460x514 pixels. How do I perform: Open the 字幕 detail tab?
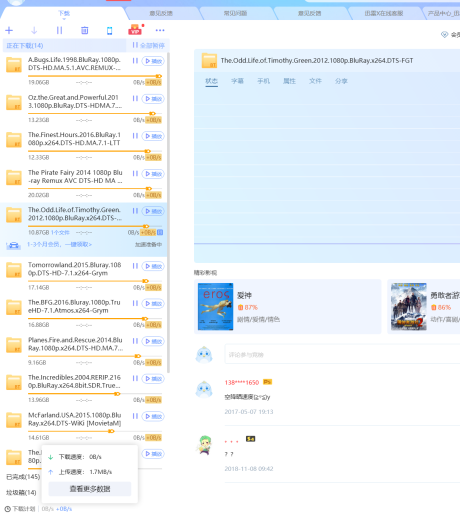click(237, 81)
